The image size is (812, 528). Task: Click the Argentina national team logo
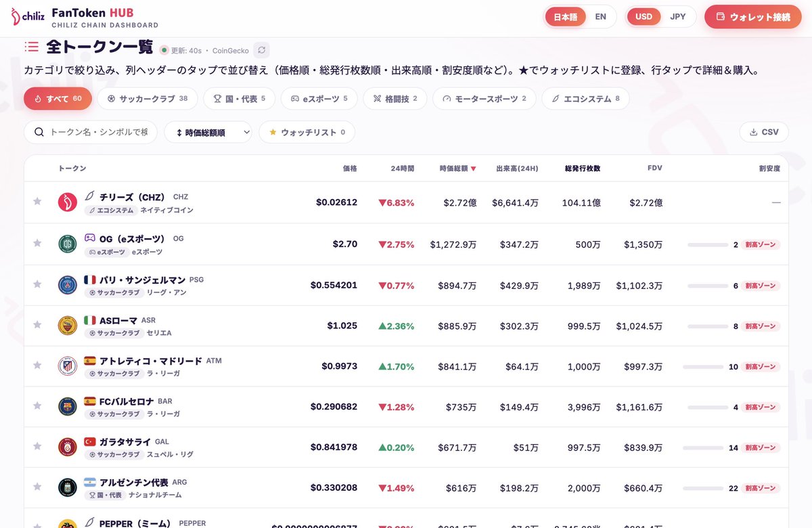(x=68, y=488)
